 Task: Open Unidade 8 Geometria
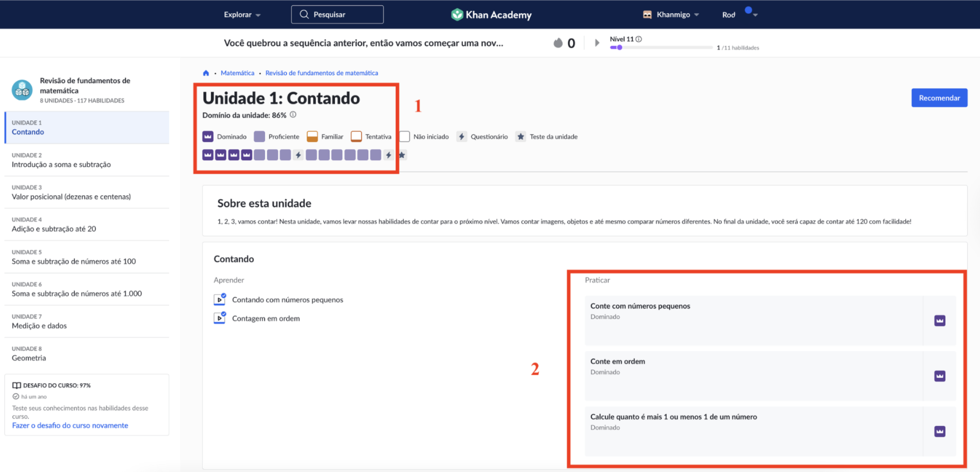(87, 354)
